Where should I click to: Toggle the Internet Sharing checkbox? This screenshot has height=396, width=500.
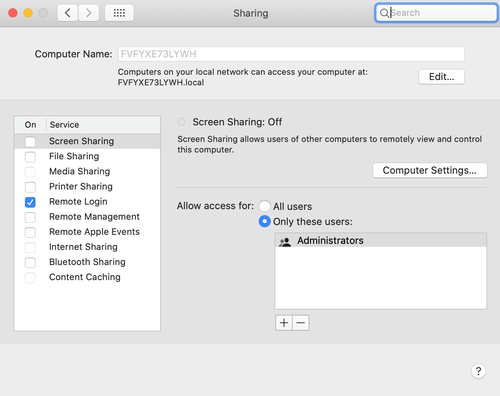(x=30, y=247)
